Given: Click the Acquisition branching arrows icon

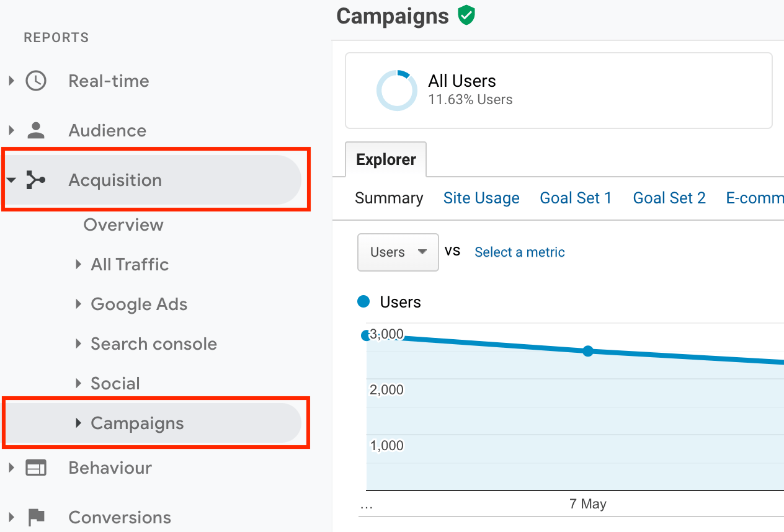Looking at the screenshot, I should (36, 180).
